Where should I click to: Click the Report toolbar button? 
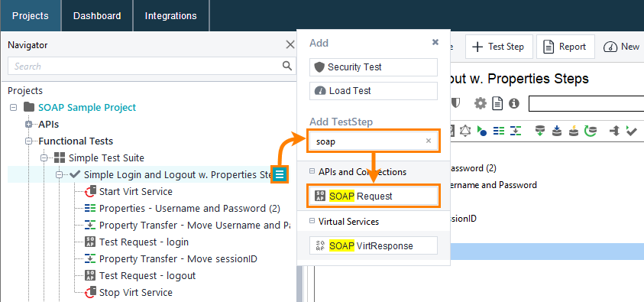pos(566,47)
